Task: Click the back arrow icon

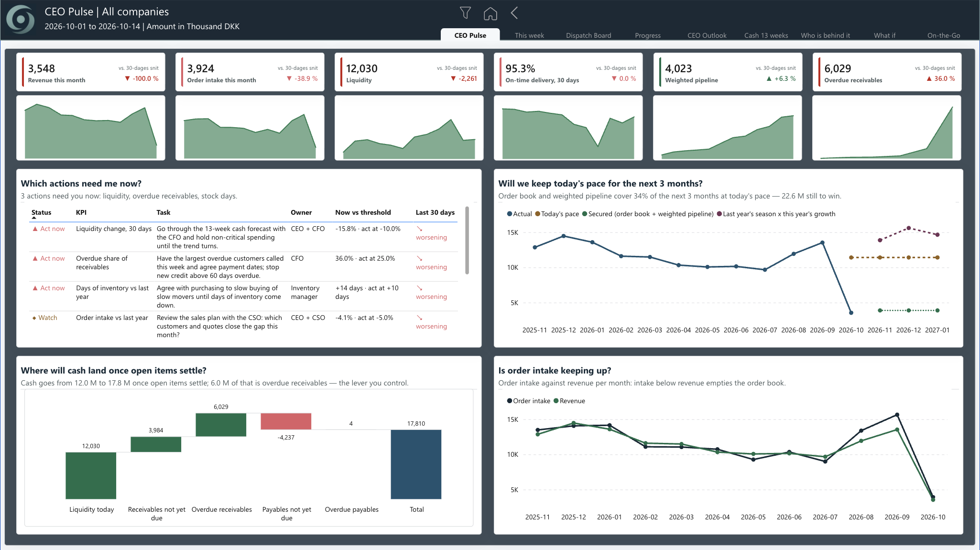Action: click(514, 13)
